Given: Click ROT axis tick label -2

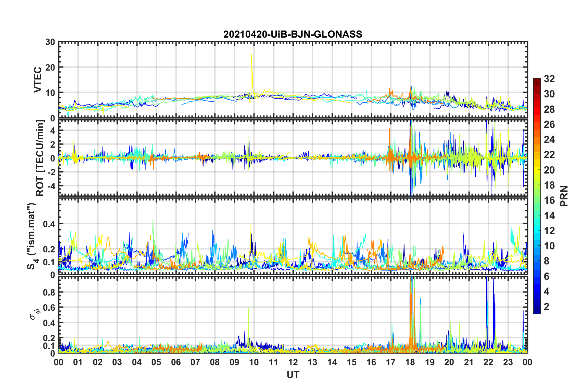Looking at the screenshot, I should click(51, 172).
